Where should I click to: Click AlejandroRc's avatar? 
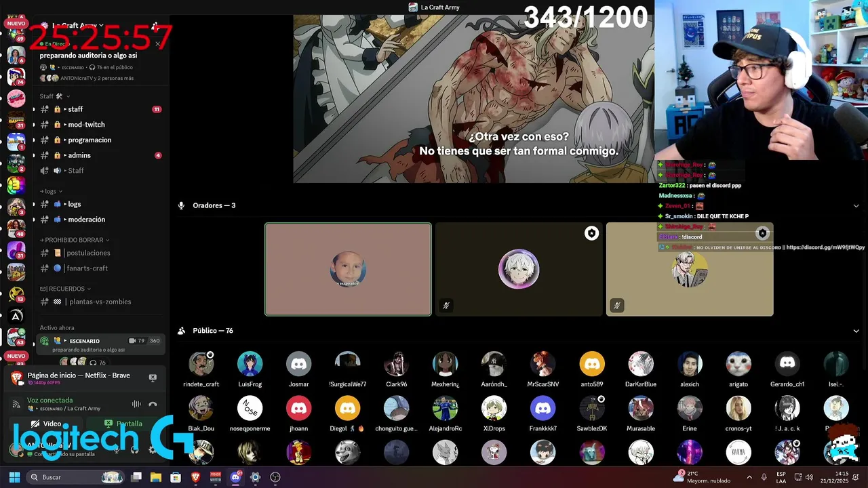click(446, 409)
